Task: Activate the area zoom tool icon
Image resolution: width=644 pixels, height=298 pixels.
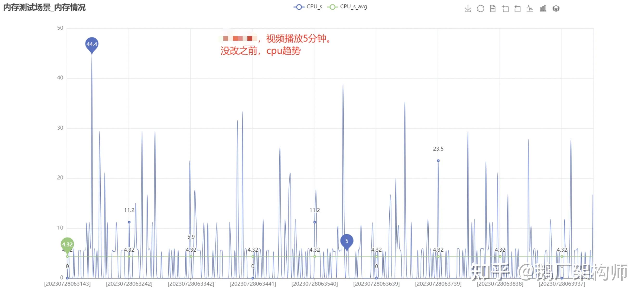Action: [505, 9]
